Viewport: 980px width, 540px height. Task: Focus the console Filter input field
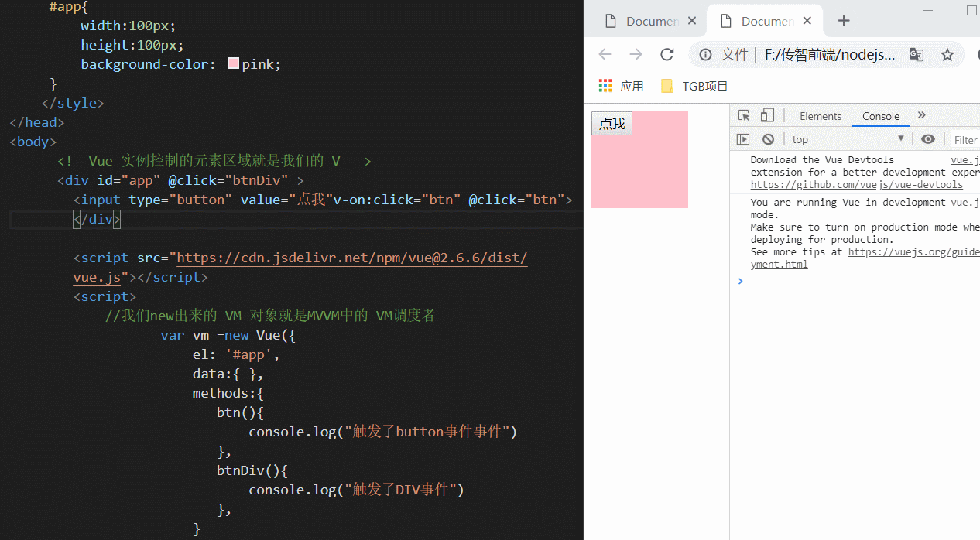[966, 140]
